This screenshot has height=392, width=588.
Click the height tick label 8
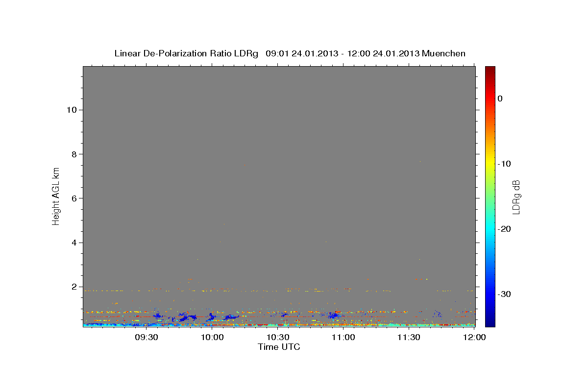point(73,154)
